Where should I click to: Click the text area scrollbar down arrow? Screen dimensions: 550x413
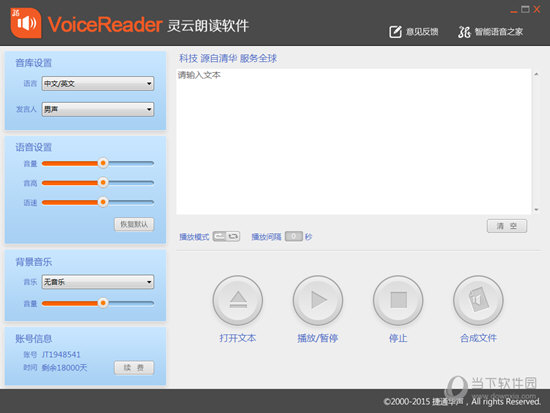pyautogui.click(x=537, y=209)
